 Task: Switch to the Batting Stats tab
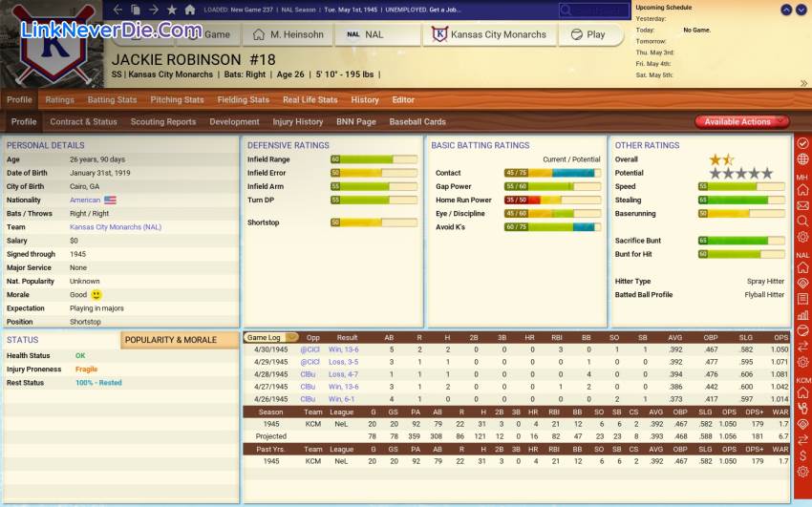tap(112, 100)
